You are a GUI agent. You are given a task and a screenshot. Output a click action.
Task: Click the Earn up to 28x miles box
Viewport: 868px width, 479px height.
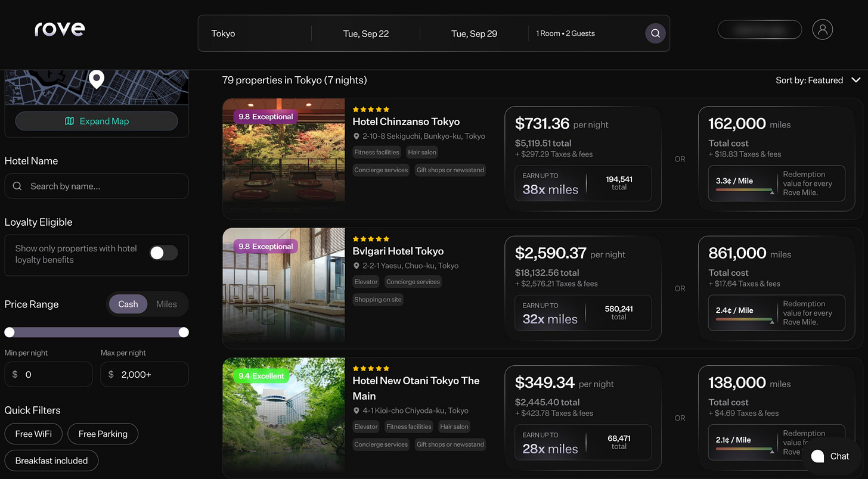point(583,442)
